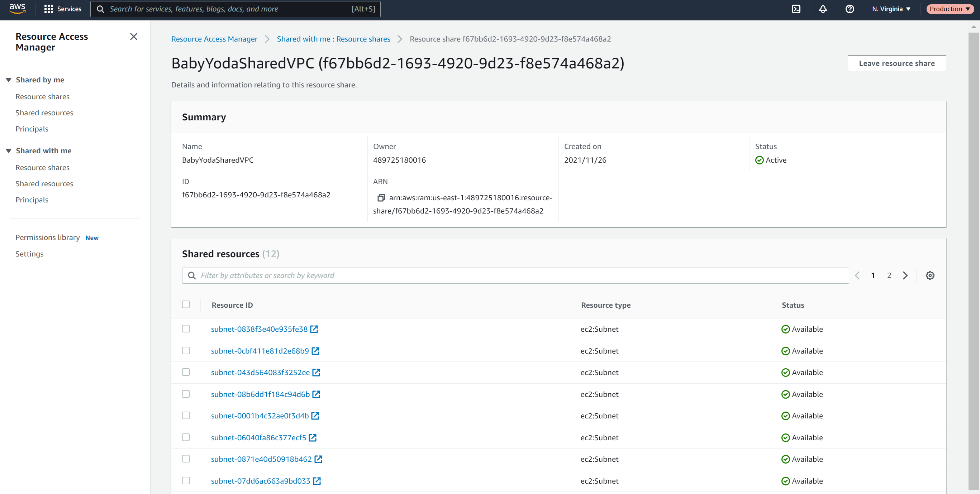Check the box for subnet-043d564083f3252ee
The height and width of the screenshot is (494, 980).
tap(186, 372)
